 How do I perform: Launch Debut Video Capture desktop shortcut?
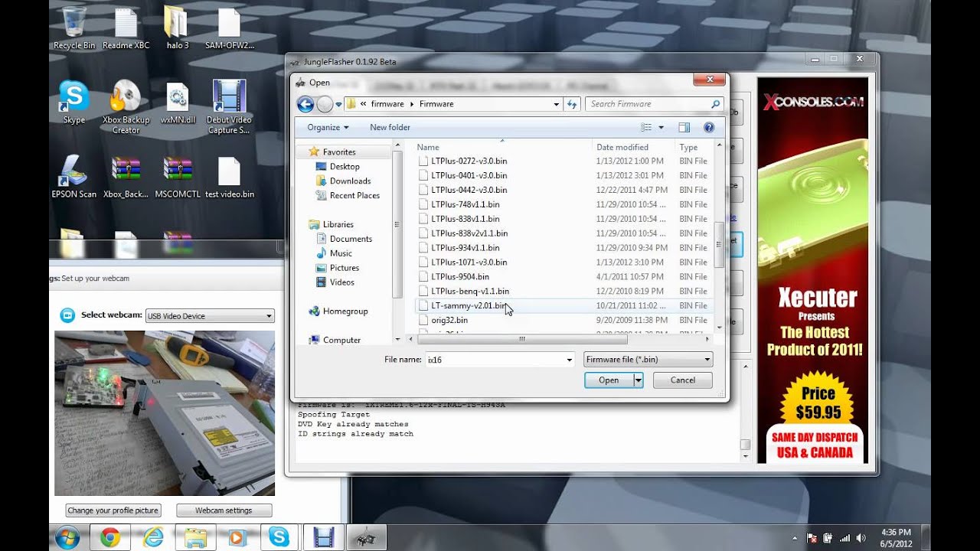tap(230, 107)
